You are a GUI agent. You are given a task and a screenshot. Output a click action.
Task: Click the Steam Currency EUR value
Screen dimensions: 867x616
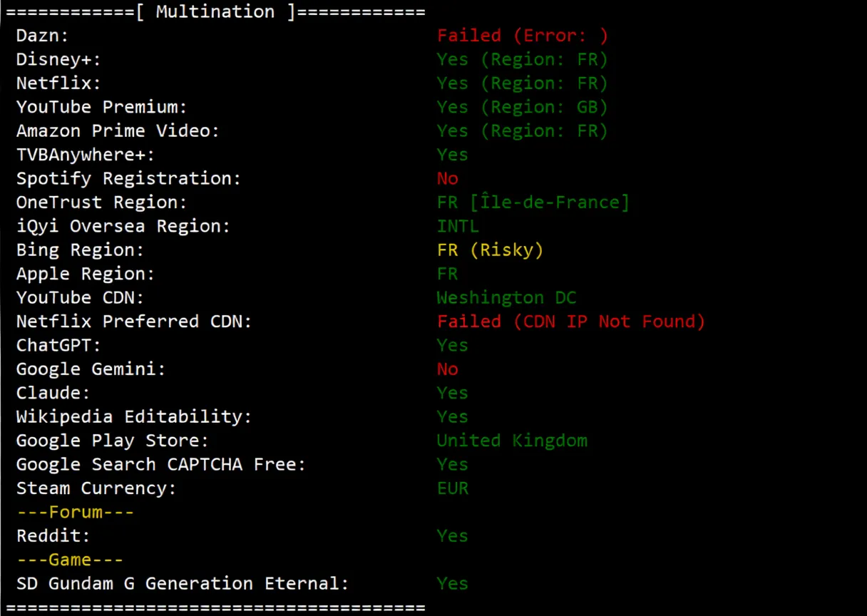(453, 488)
